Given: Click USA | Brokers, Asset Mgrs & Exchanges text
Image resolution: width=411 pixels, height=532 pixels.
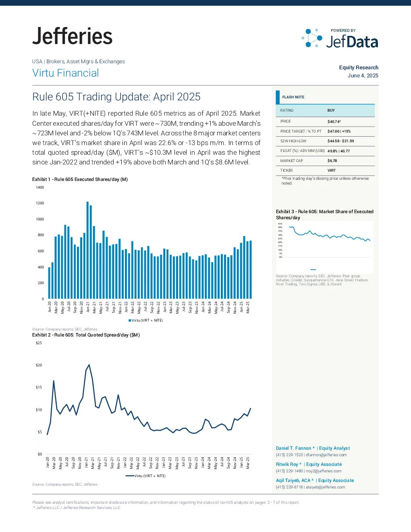Looking at the screenshot, I should point(79,61).
